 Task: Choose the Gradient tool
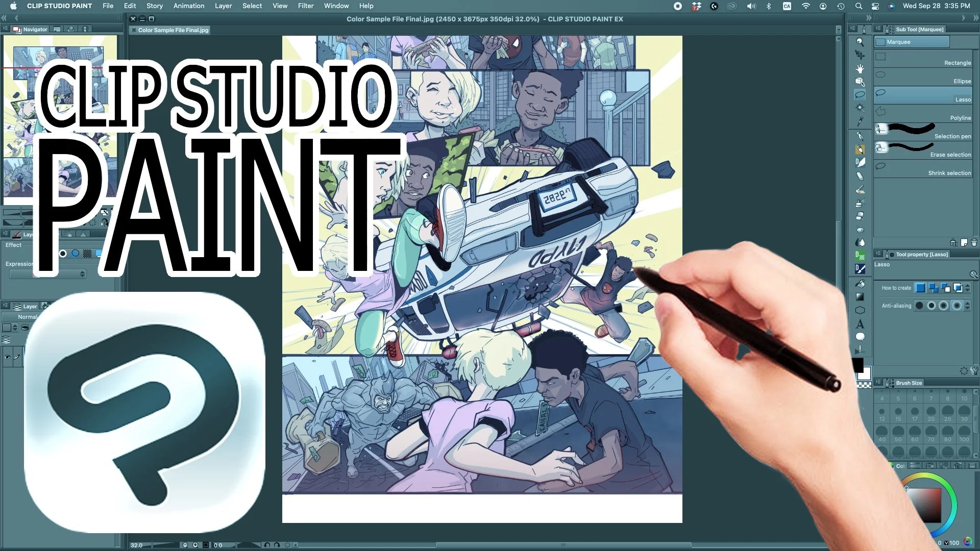click(860, 297)
